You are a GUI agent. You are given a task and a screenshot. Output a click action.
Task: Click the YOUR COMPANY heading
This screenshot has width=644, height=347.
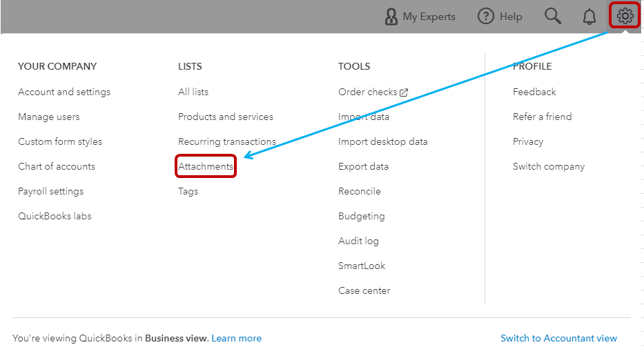[x=57, y=66]
